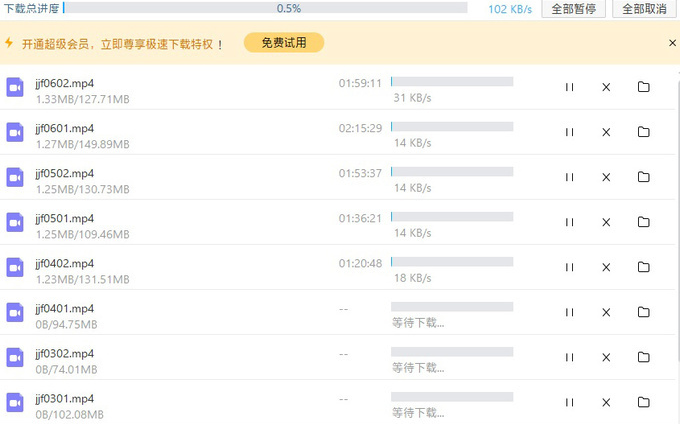Dismiss the super member promotion banner
680x424 pixels.
point(672,43)
